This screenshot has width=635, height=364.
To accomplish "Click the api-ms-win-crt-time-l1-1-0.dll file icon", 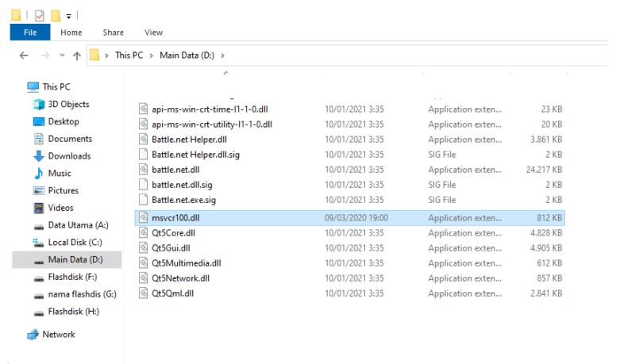I will (x=143, y=109).
